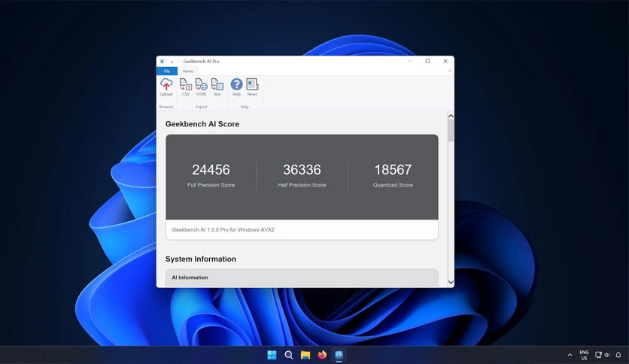The width and height of the screenshot is (629, 364).
Task: Click the AI Information table header
Action: 302,278
